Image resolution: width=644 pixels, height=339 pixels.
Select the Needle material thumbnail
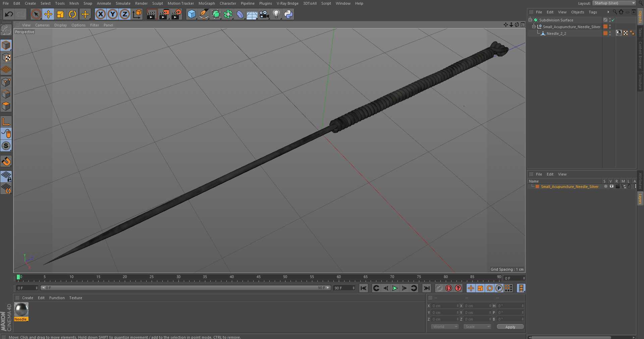[x=21, y=310]
